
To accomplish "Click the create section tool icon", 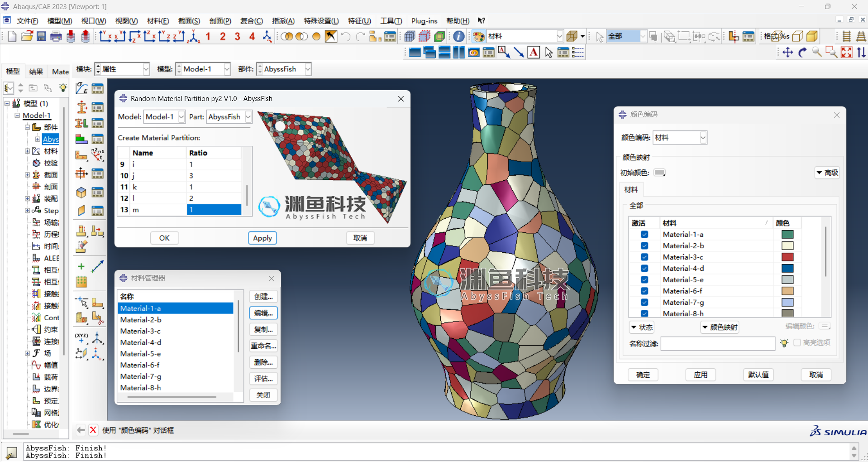I will [x=81, y=107].
